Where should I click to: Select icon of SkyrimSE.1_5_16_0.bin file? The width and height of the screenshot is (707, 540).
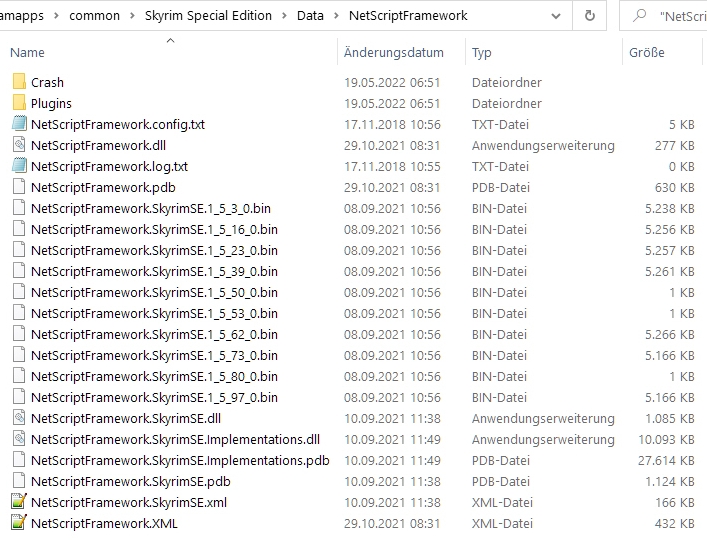click(x=19, y=229)
